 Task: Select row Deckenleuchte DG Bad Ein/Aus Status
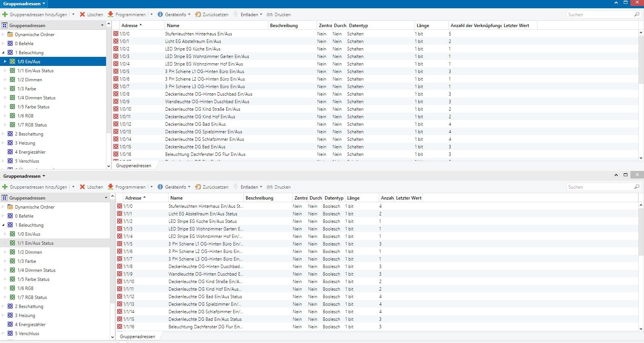[377, 319]
